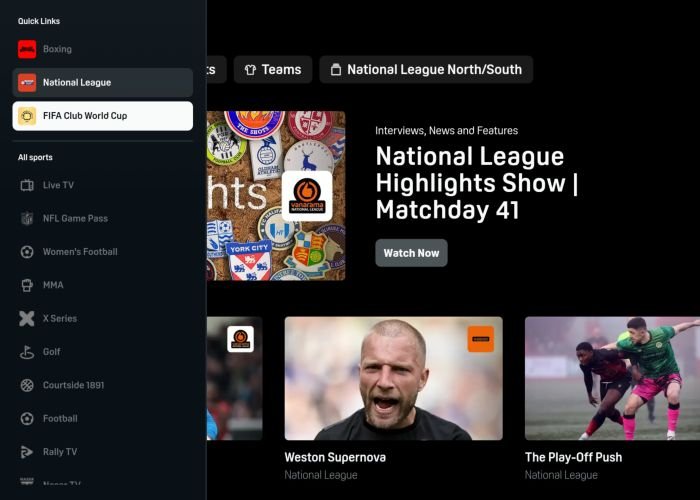This screenshot has height=500, width=700.
Task: Click the NFL Game Pass icon
Action: click(27, 218)
